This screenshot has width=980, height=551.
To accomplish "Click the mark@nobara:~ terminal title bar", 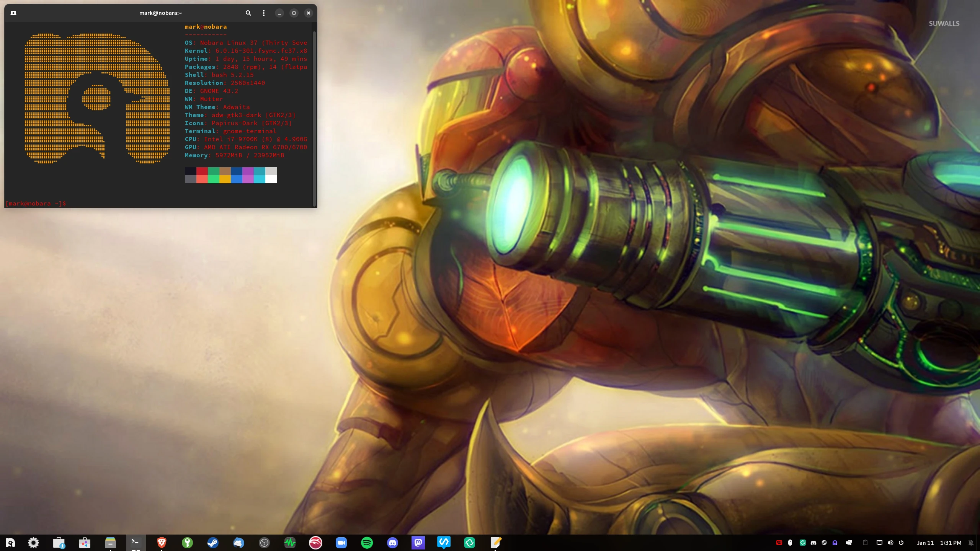I will 160,13.
